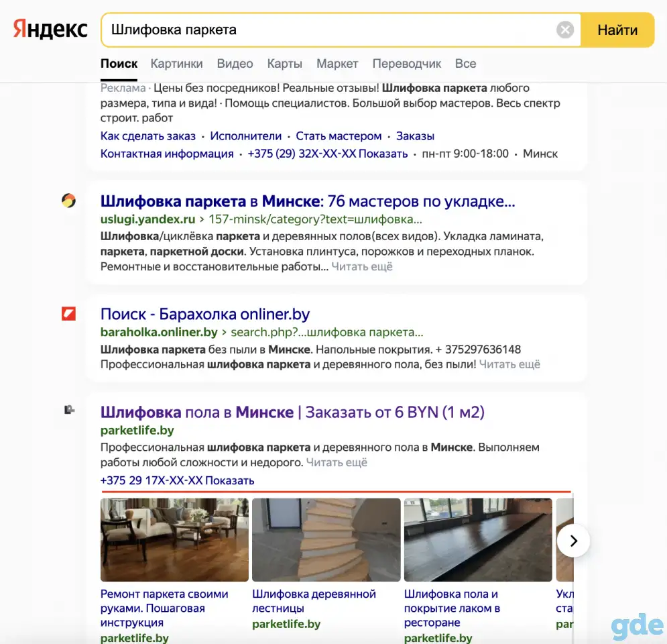Click the Яндекс logo
Screen dimensions: 667x644
tap(50, 30)
